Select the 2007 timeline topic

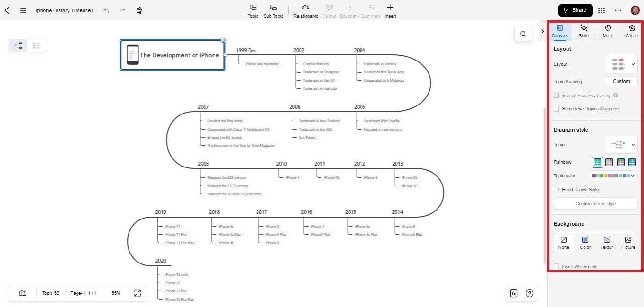point(203,107)
